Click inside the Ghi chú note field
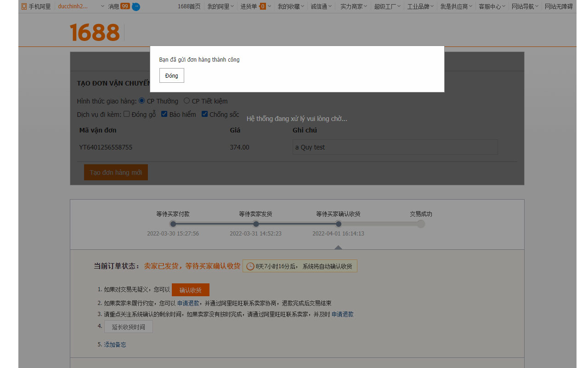This screenshot has height=368, width=588. tap(395, 147)
